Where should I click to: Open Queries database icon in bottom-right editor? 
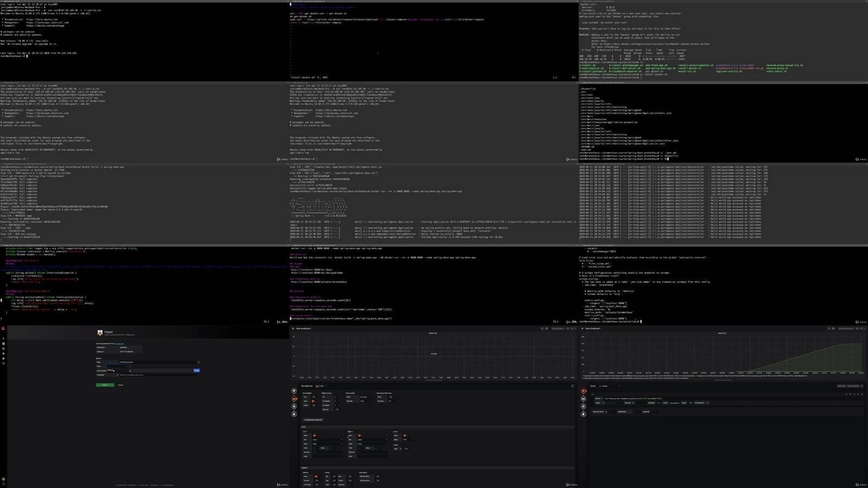pos(583,391)
